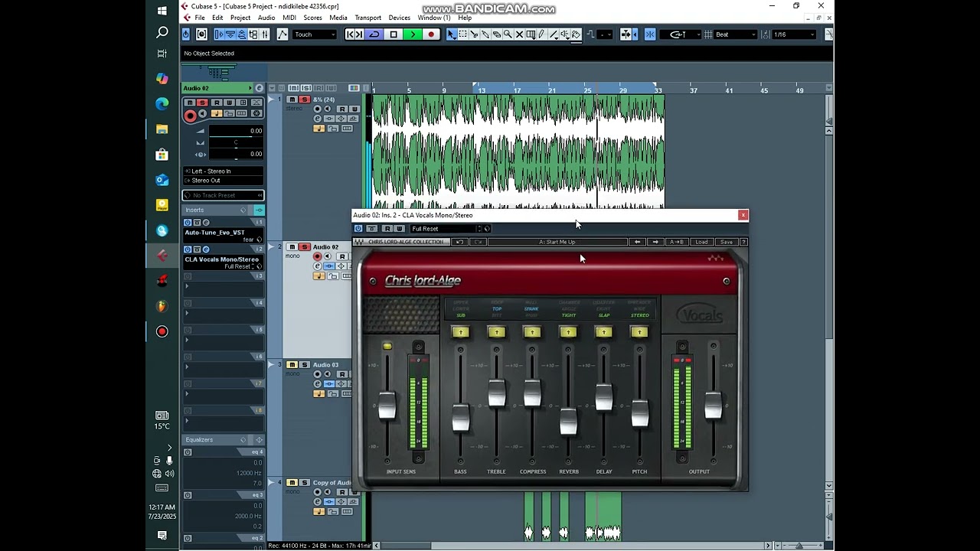
Task: Click the Input Sens fader handle
Action: click(x=387, y=406)
